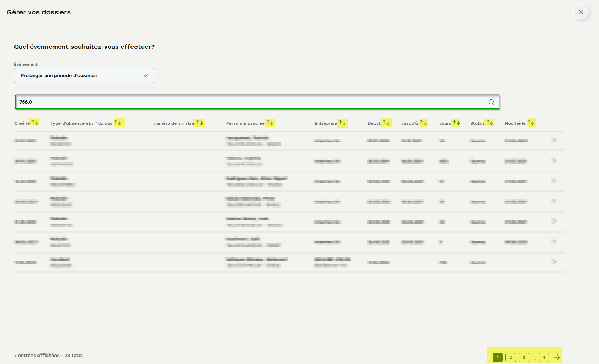Sort by 'Statut' column arrows
Screen dimensions: 599x364
coord(489,123)
